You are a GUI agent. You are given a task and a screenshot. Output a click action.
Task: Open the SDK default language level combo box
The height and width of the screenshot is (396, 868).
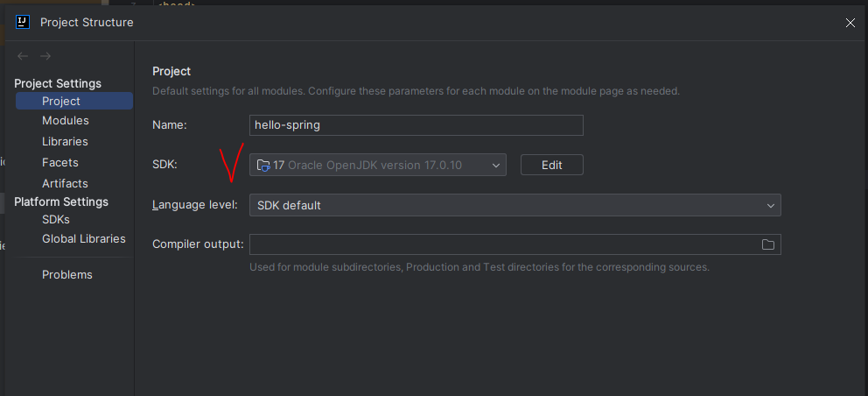click(514, 205)
